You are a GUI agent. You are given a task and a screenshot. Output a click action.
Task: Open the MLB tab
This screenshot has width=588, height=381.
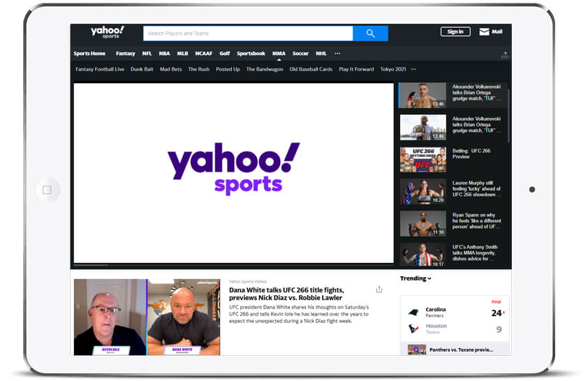(183, 54)
